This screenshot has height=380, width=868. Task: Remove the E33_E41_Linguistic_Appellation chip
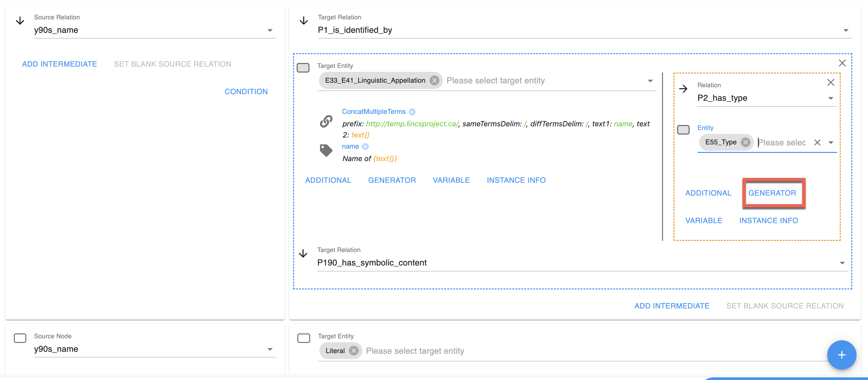point(434,80)
